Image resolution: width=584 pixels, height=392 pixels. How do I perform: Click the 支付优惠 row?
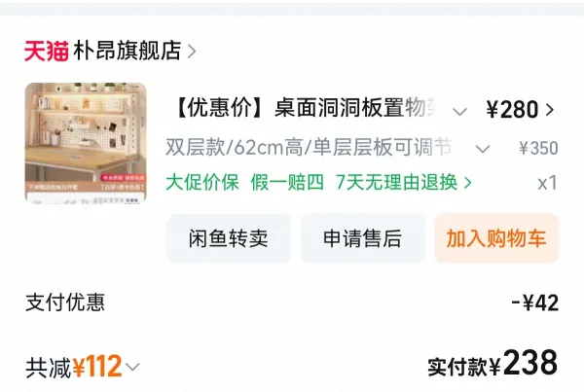point(292,303)
